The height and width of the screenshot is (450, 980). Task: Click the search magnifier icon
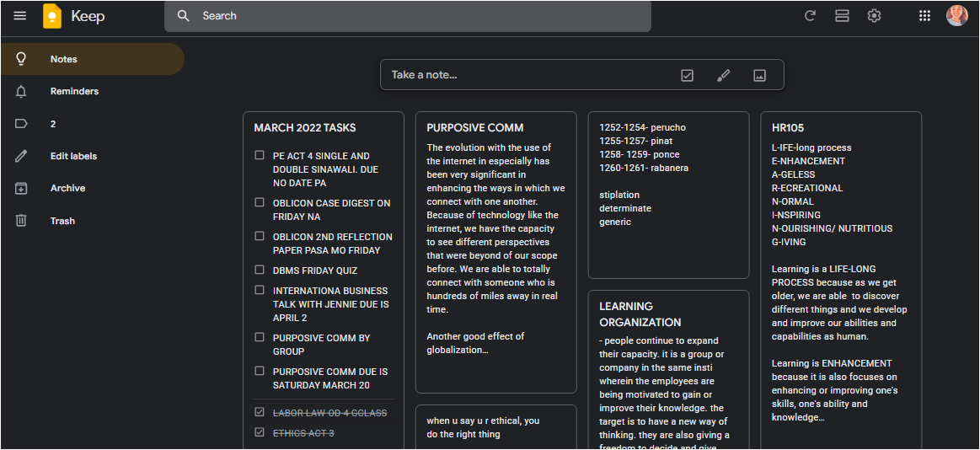point(183,16)
